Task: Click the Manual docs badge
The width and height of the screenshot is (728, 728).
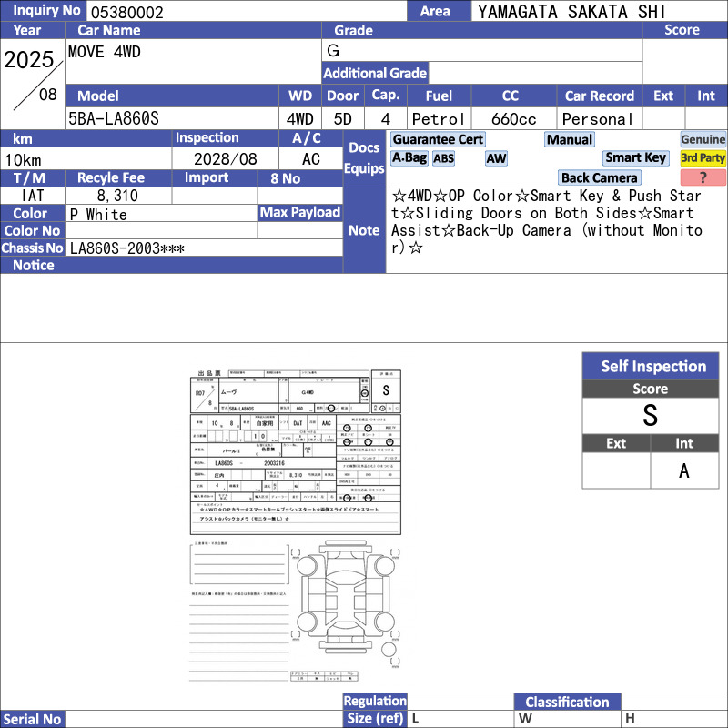Action: tap(570, 139)
